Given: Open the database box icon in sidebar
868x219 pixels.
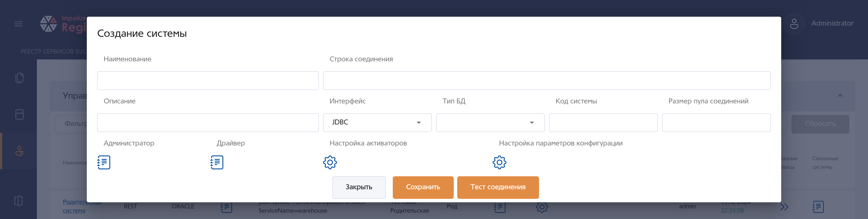Looking at the screenshot, I should [20, 114].
